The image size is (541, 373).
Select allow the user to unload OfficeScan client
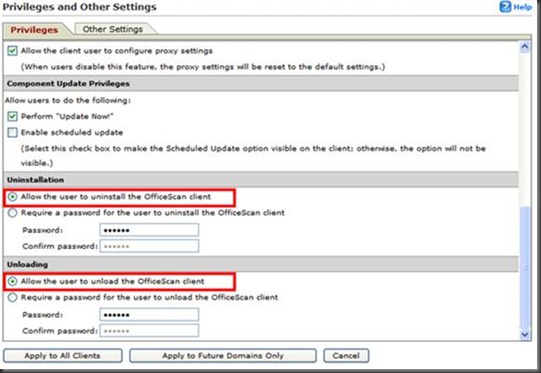pos(12,281)
